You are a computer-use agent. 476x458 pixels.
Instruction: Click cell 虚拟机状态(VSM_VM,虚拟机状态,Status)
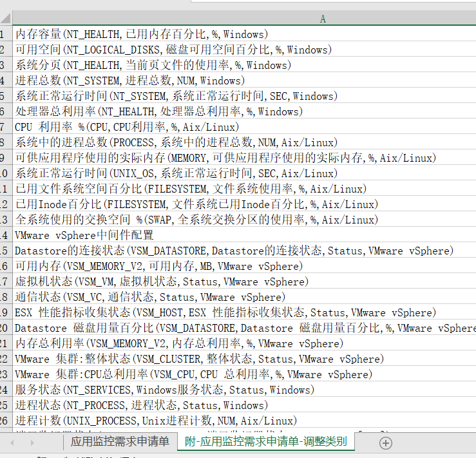244,281
